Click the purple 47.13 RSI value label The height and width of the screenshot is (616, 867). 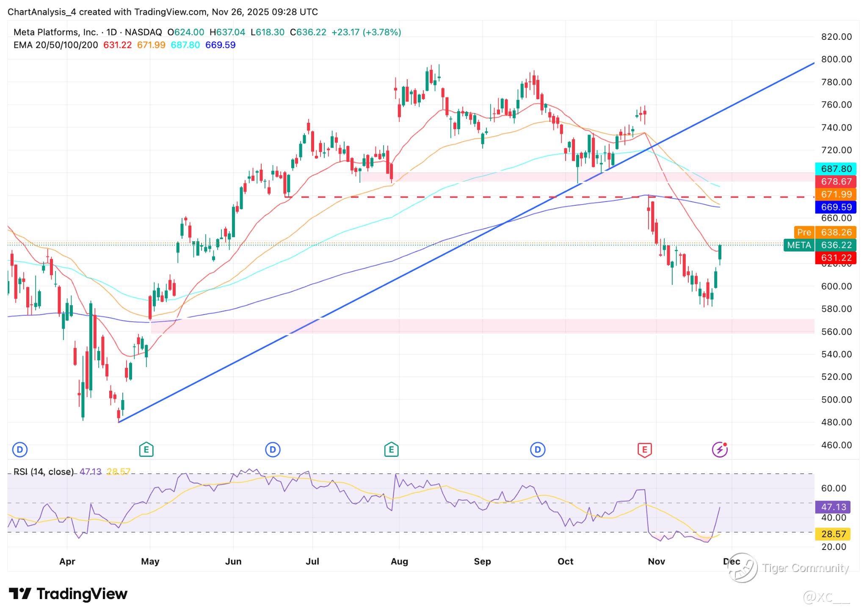tap(833, 507)
